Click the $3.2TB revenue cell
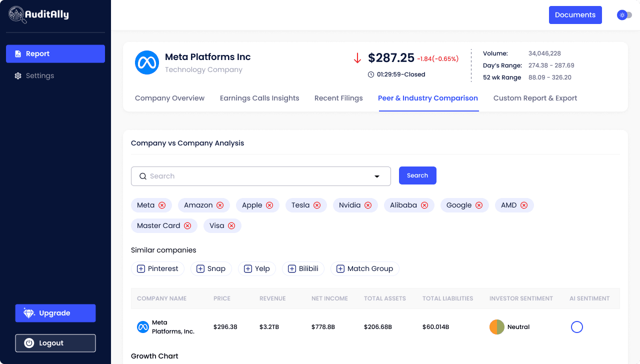The image size is (640, 364). (269, 327)
